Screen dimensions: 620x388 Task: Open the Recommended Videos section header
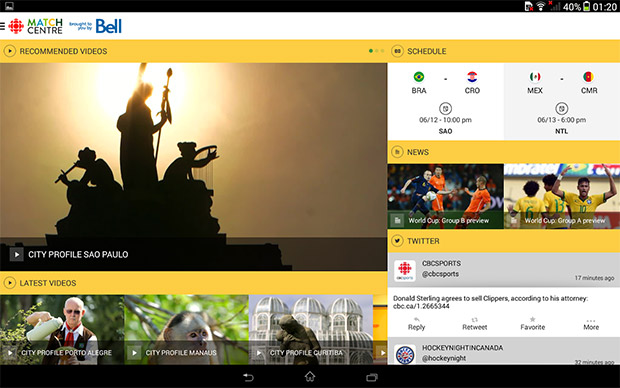click(x=193, y=51)
